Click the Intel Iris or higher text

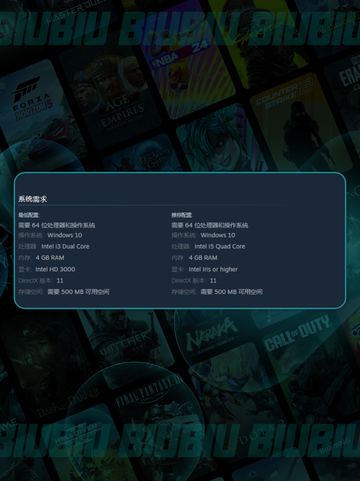[213, 269]
